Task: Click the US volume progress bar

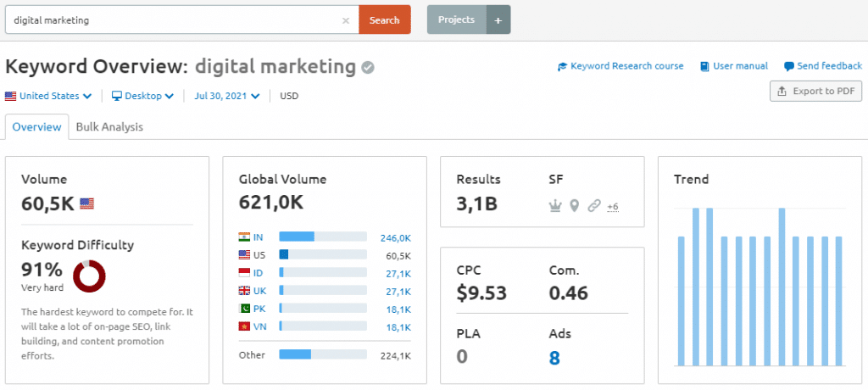Action: point(323,254)
